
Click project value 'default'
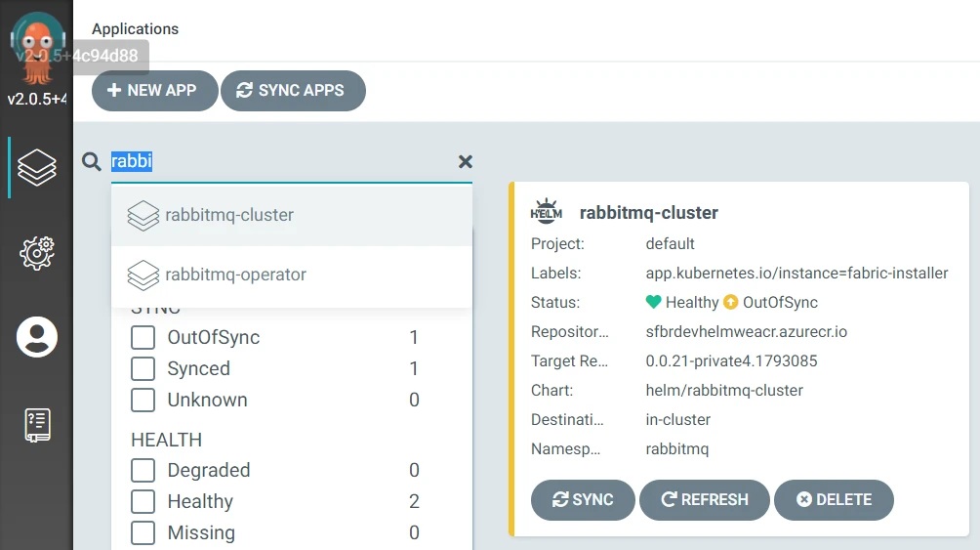click(670, 243)
